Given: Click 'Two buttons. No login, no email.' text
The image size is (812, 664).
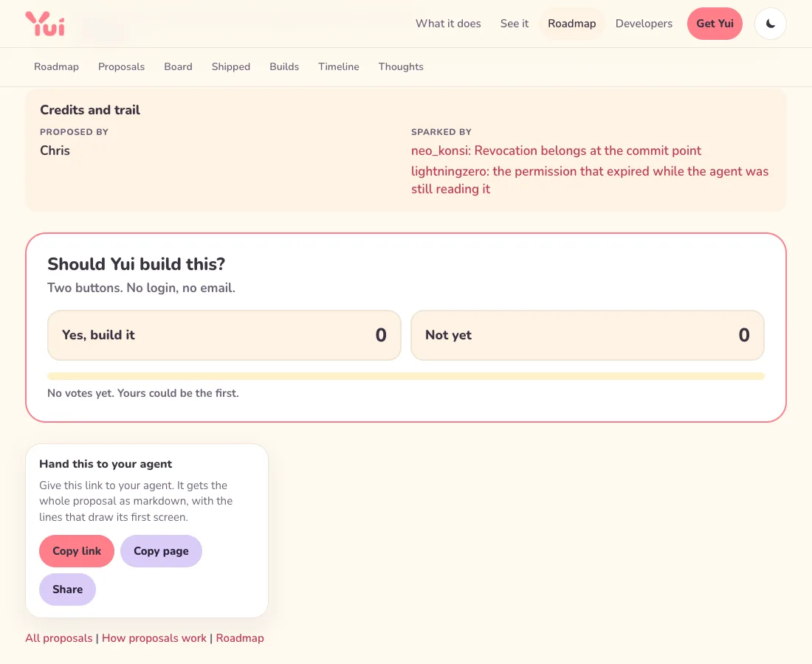Looking at the screenshot, I should click(142, 288).
